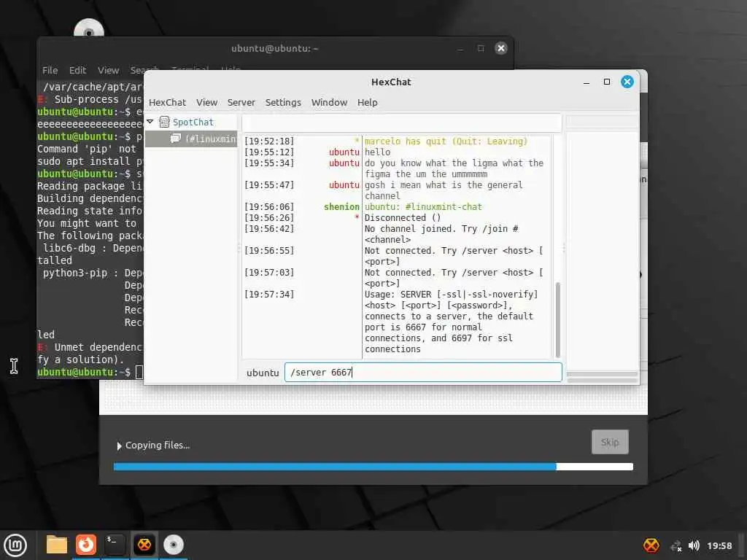Open the HexChat menu in menu bar
Image resolution: width=747 pixels, height=560 pixels.
point(167,102)
